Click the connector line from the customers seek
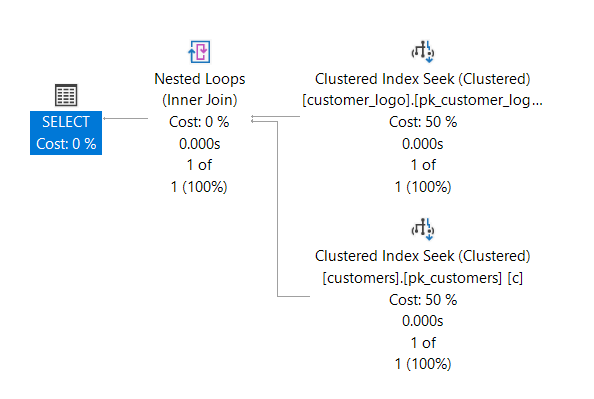 pyautogui.click(x=278, y=208)
